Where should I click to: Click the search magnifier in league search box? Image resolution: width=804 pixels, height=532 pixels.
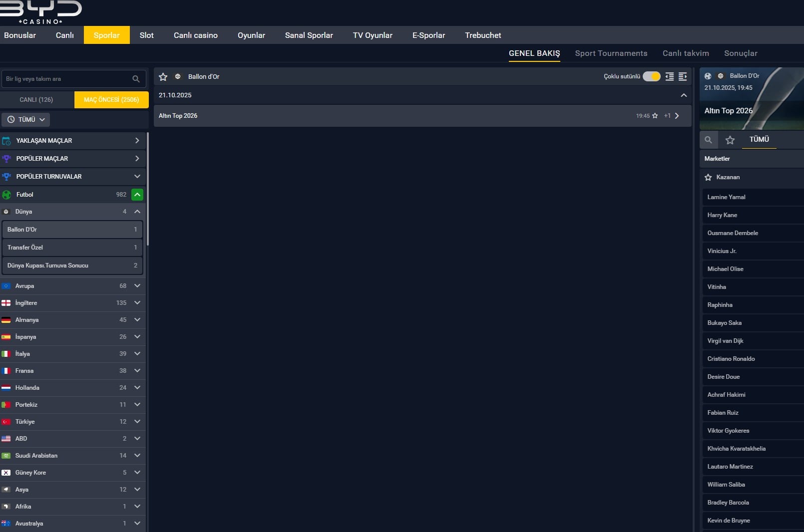[x=136, y=79]
